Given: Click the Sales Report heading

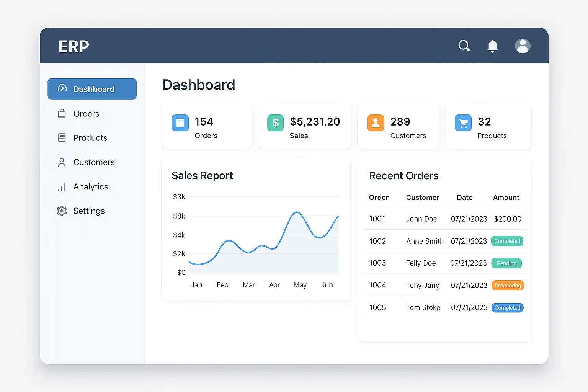Looking at the screenshot, I should point(202,176).
